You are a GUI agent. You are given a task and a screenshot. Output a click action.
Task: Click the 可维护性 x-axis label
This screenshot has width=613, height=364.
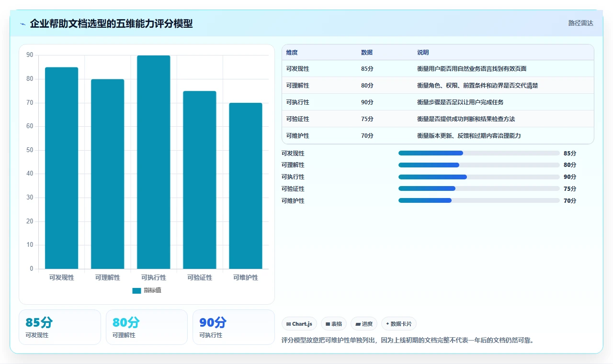click(246, 277)
